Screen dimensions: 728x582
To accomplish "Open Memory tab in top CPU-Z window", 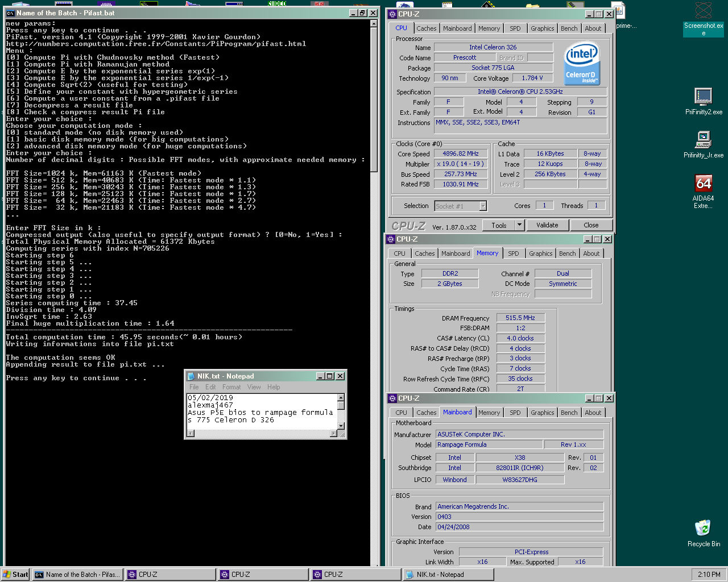I will (x=489, y=28).
